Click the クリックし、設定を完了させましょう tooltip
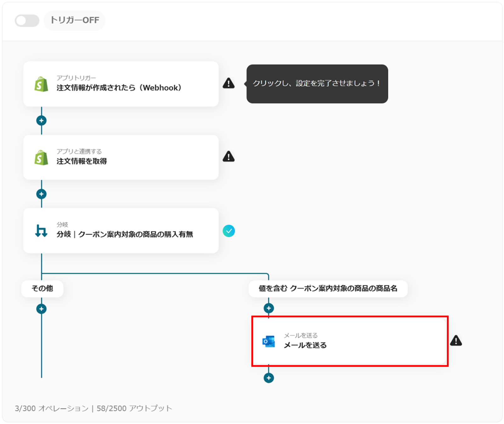Viewport: 504px width, 424px height. (x=317, y=84)
